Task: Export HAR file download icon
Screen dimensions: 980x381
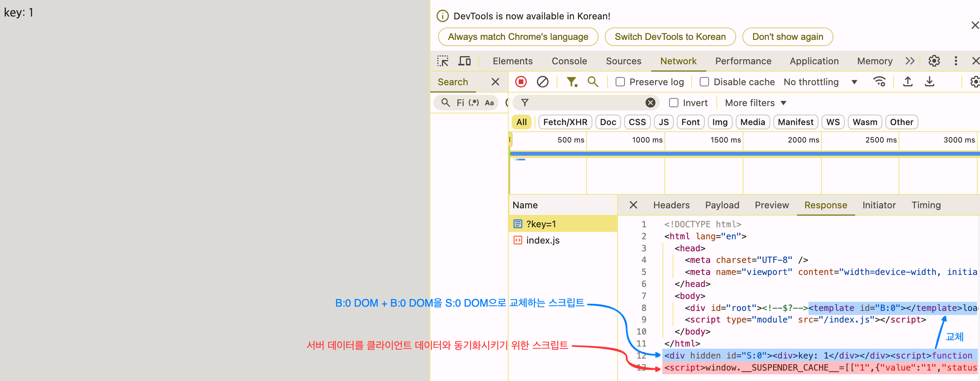Action: point(930,82)
